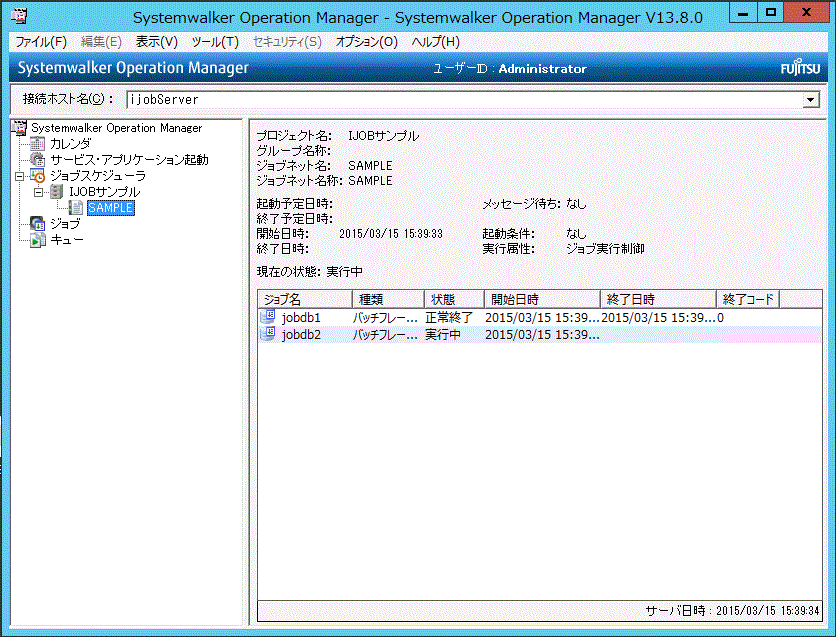Viewport: 836px width, 637px height.
Task: Select the カレンダ tree item
Action: 70,143
